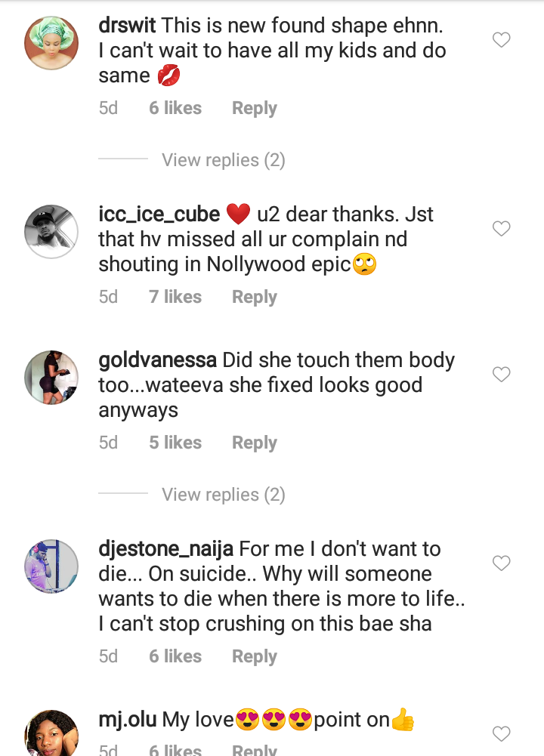Reply to icc_ice_cube's comment
The height and width of the screenshot is (756, 544).
(x=254, y=297)
